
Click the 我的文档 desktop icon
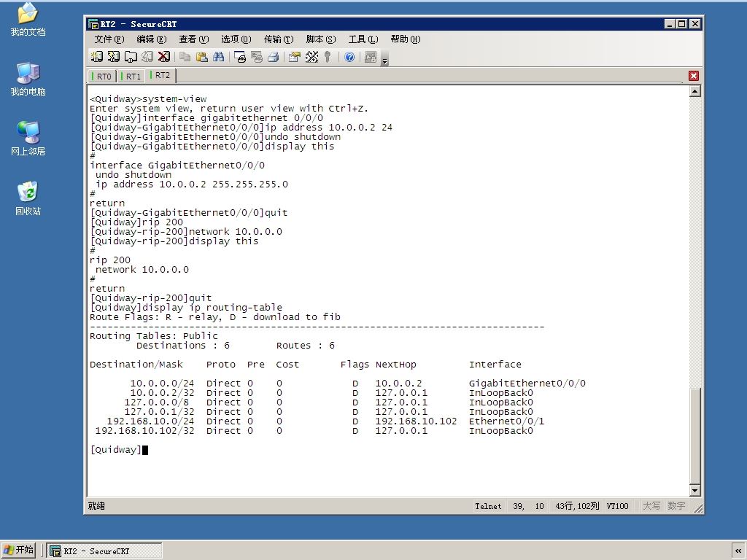28,20
